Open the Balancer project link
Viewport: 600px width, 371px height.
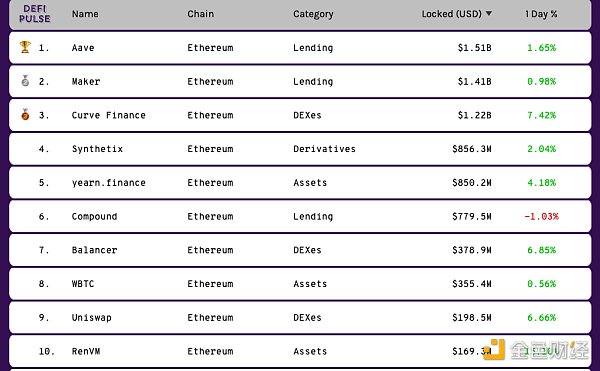tap(95, 250)
